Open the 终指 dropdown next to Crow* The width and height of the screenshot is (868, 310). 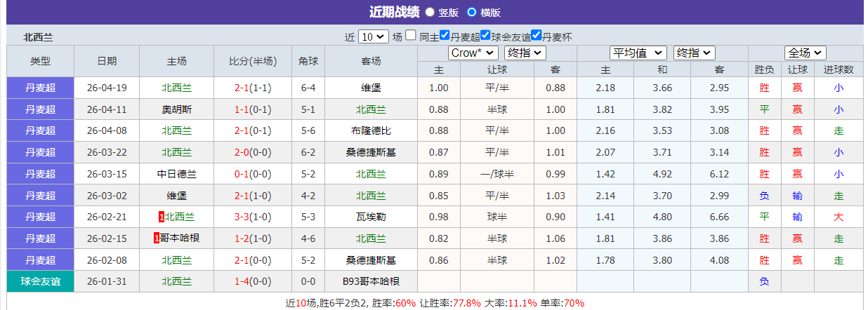[525, 53]
